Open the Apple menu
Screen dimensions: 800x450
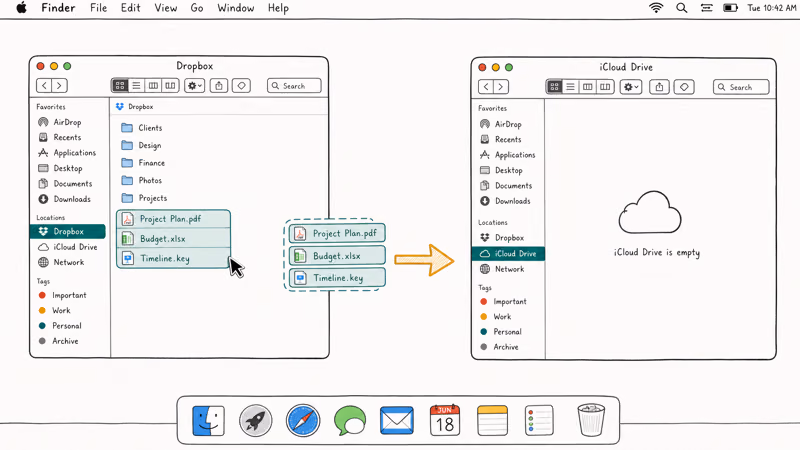tap(21, 8)
